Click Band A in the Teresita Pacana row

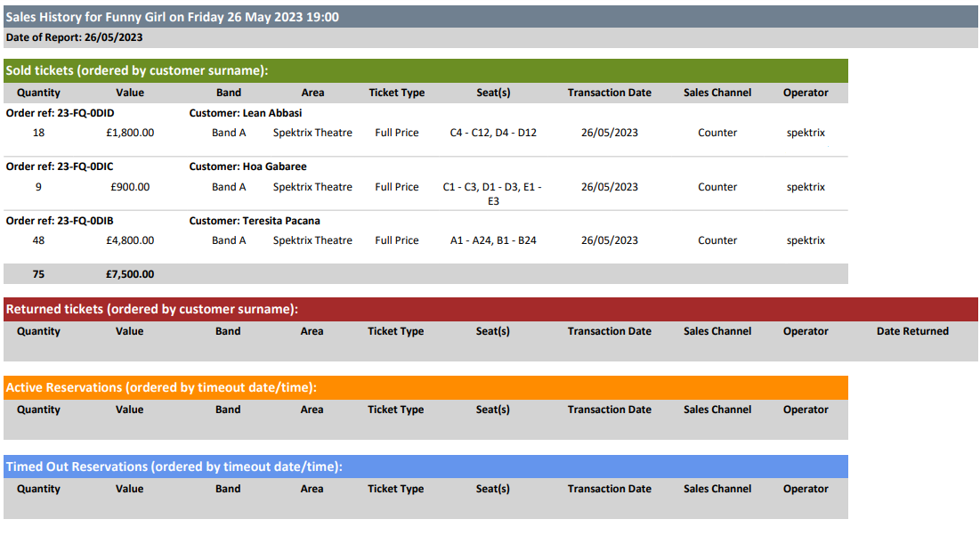[229, 240]
